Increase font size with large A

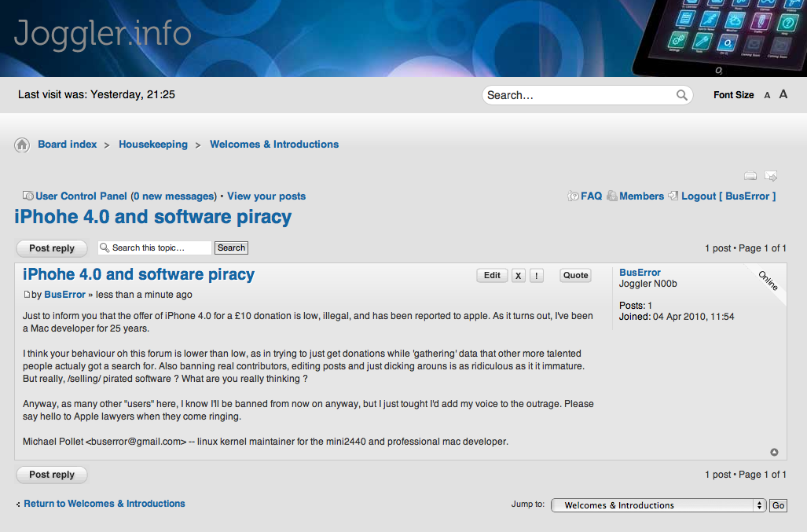coord(783,94)
